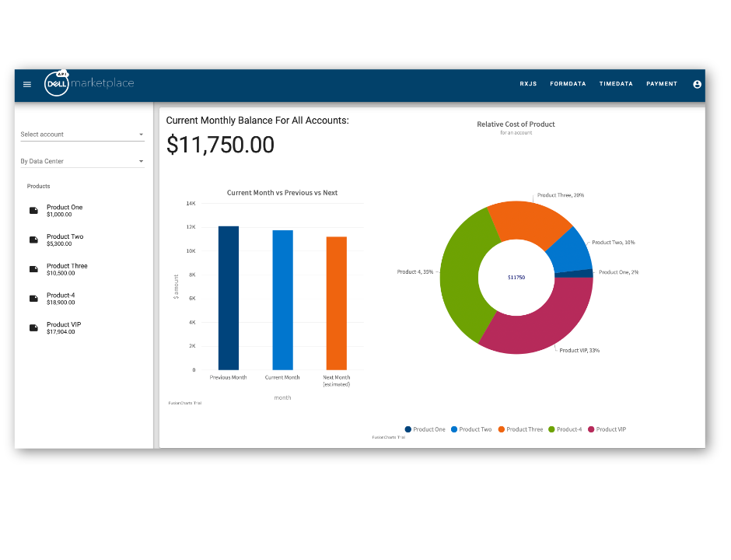
Task: Click the Products sidebar heading
Action: pyautogui.click(x=38, y=187)
